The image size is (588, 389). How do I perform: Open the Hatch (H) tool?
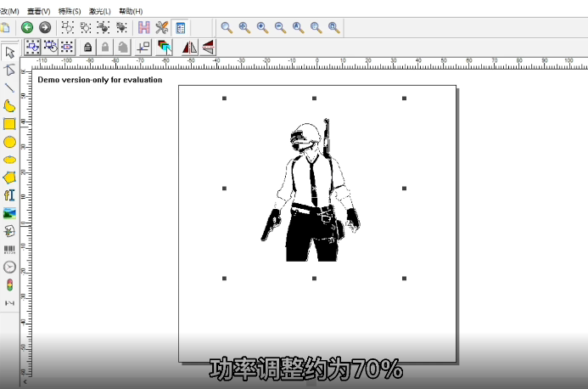144,27
